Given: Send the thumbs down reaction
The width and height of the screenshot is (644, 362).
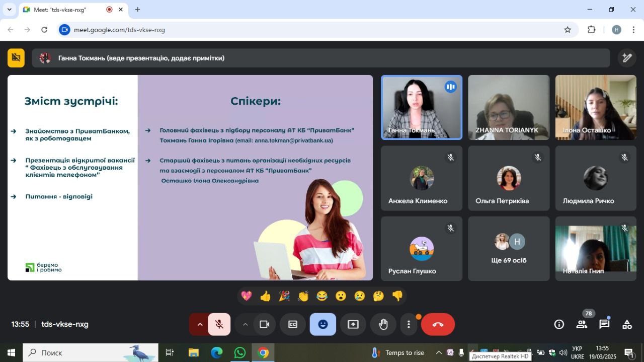Looking at the screenshot, I should pyautogui.click(x=397, y=296).
